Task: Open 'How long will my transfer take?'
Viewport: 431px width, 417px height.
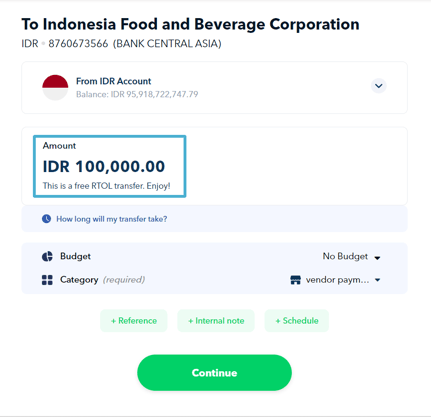Action: coord(112,219)
